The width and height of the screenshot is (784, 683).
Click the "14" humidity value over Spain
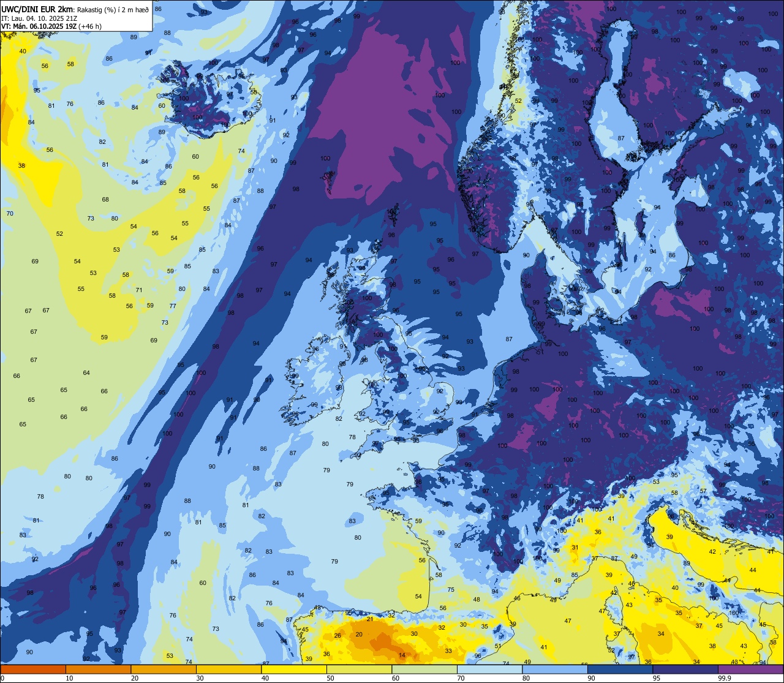[x=402, y=655]
